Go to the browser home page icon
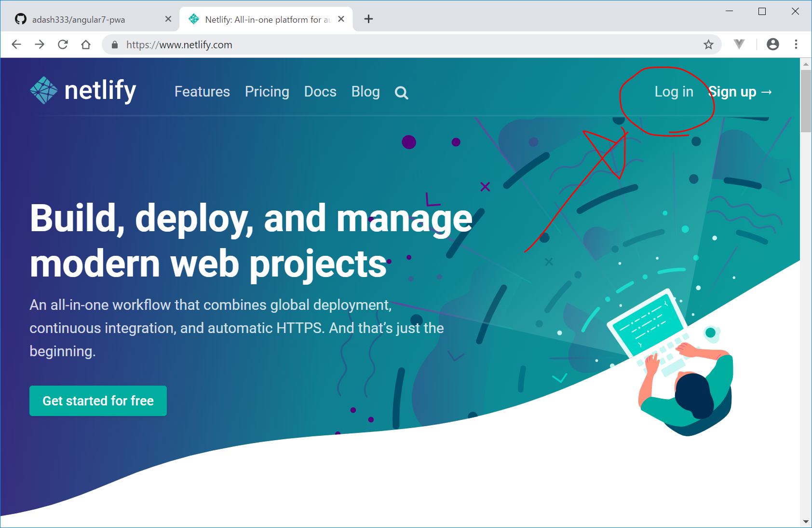 click(86, 44)
